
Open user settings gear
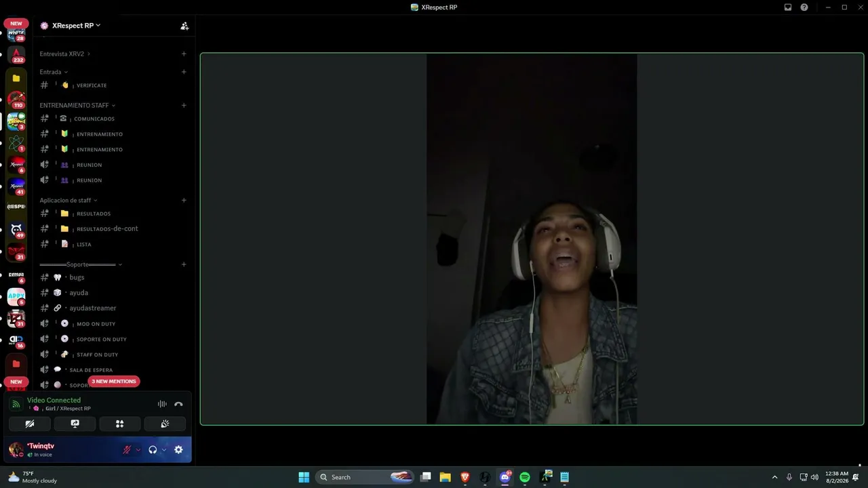178,449
